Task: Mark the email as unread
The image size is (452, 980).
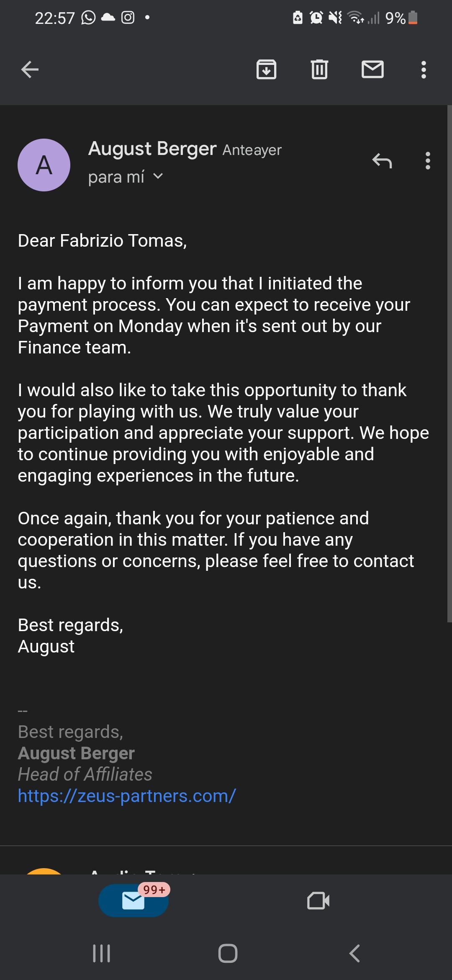Action: pyautogui.click(x=372, y=70)
